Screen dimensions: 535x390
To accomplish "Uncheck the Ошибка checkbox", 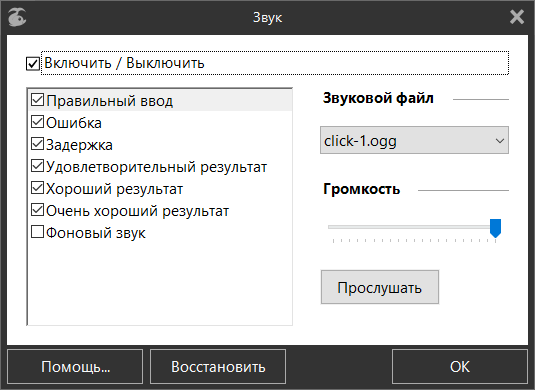I will pos(37,122).
